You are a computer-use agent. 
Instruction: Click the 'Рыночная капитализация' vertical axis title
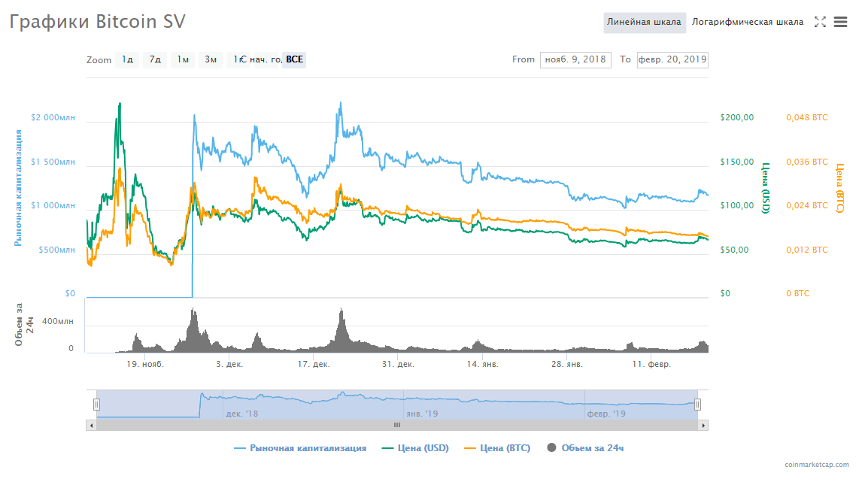point(18,188)
